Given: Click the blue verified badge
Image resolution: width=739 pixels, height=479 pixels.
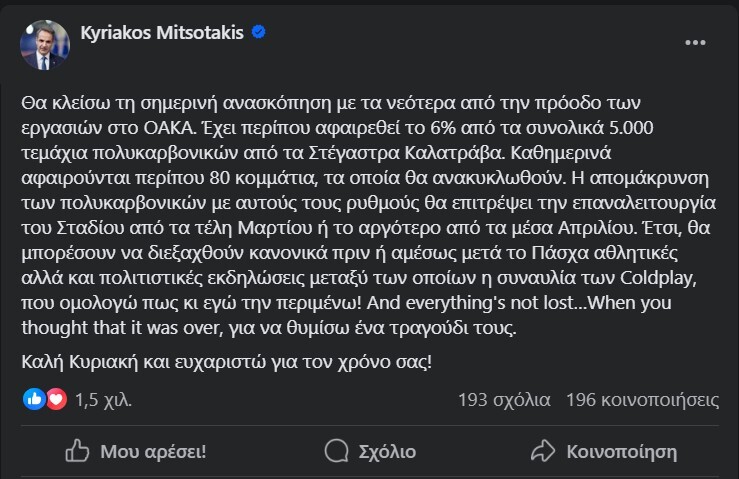Looking at the screenshot, I should coord(259,33).
